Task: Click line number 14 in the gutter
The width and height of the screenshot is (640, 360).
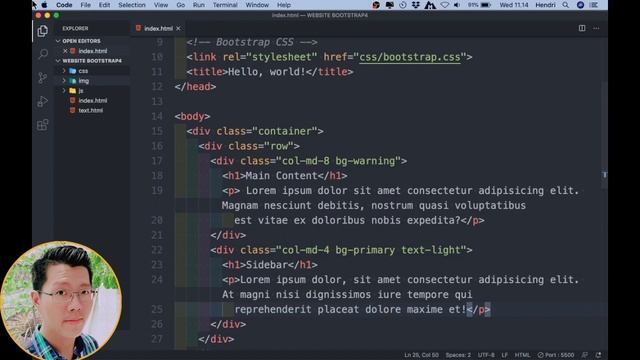Action: pos(157,116)
